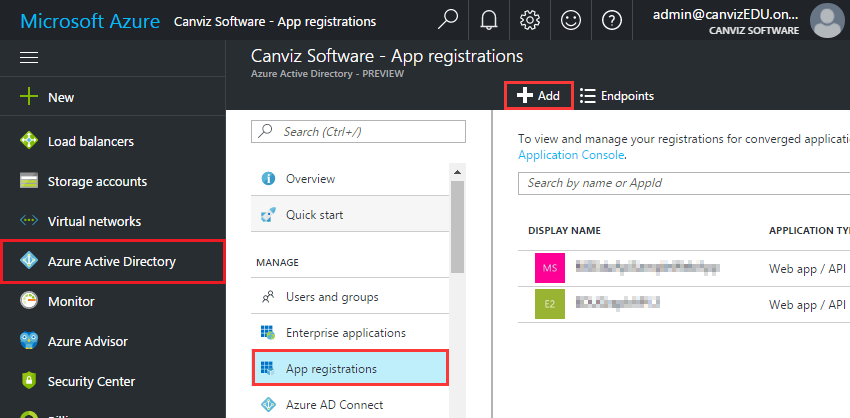Select Users and groups menu item

coord(350,297)
